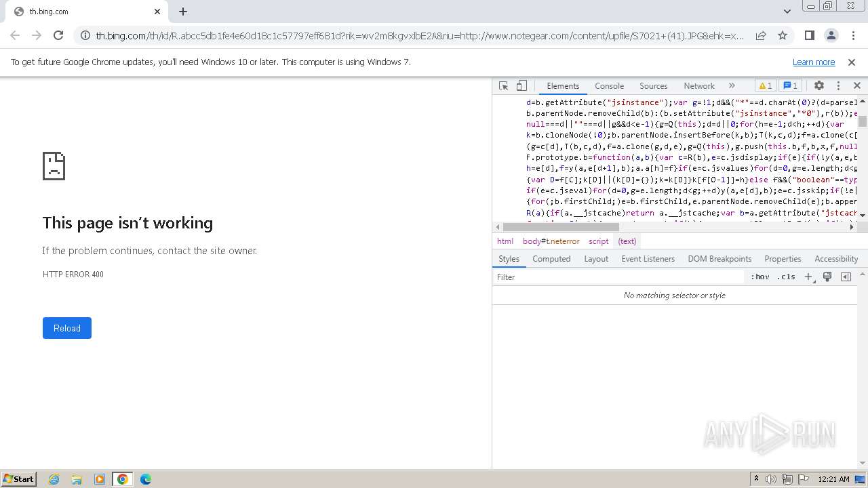Go back with the browser back arrow
Viewport: 868px width, 488px height.
[15, 36]
